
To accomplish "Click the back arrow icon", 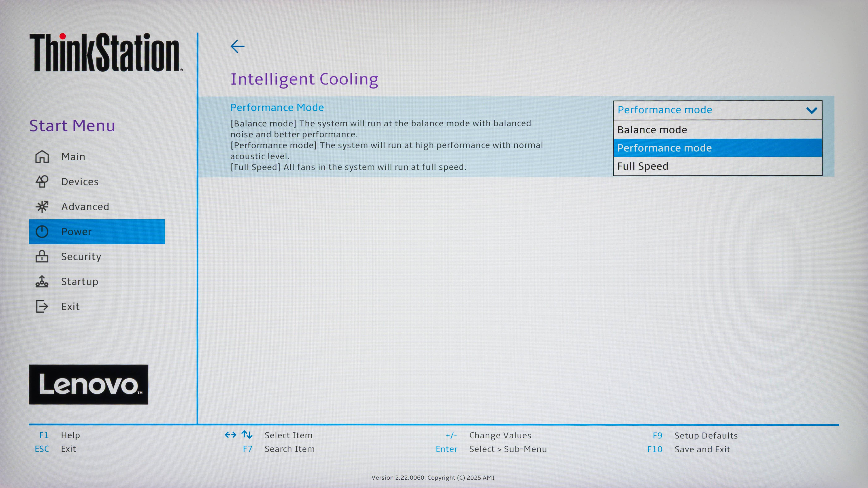I will (x=237, y=46).
